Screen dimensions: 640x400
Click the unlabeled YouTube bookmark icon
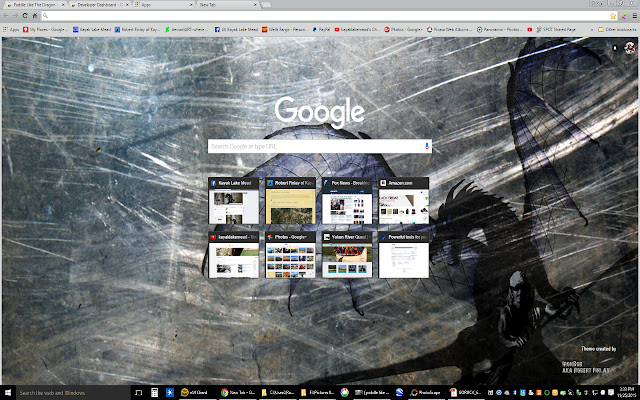pyautogui.click(x=529, y=29)
